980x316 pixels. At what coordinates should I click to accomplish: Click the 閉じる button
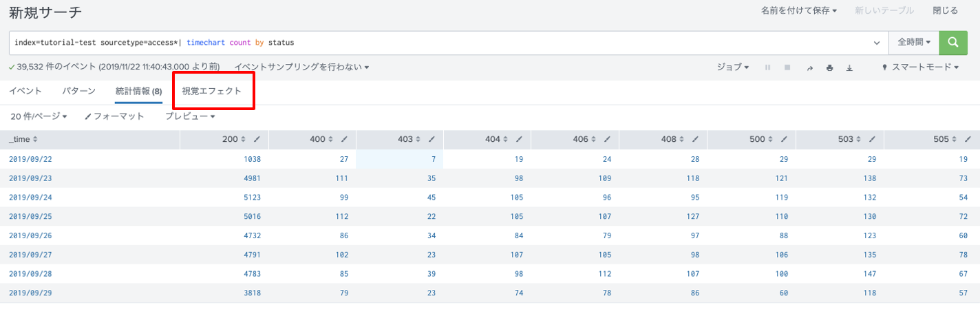[945, 10]
